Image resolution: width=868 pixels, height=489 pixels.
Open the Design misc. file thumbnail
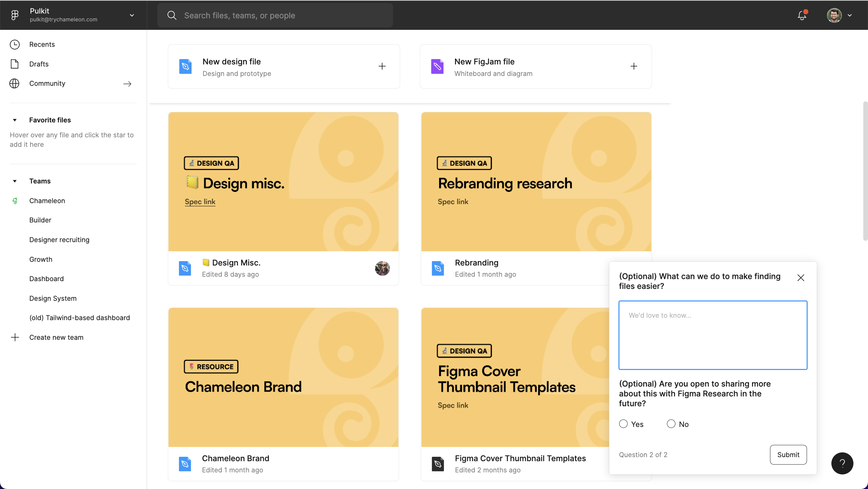point(283,182)
